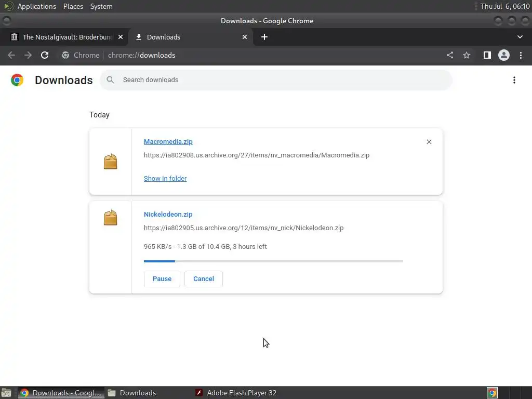The image size is (532, 399).
Task: Click the Chrome logo beside Downloads heading
Action: point(17,80)
